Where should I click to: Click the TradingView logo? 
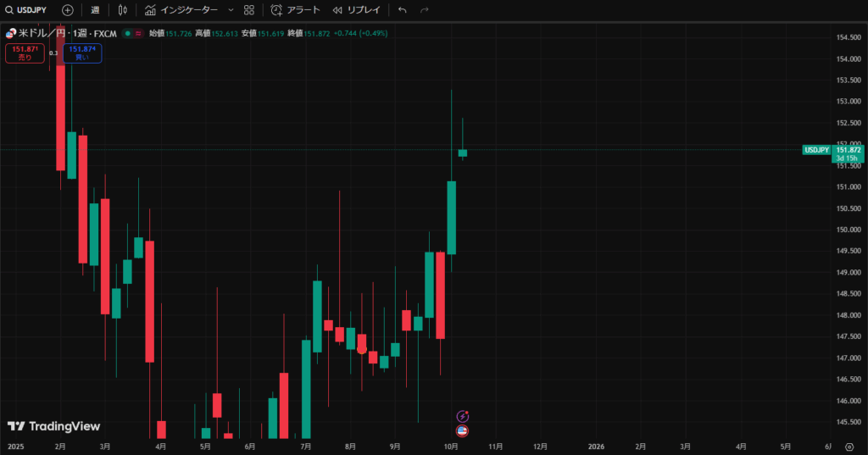coord(53,426)
